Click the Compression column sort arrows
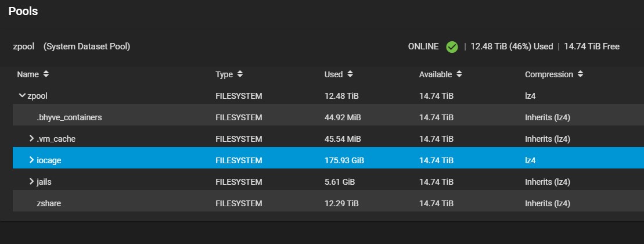 tap(580, 74)
